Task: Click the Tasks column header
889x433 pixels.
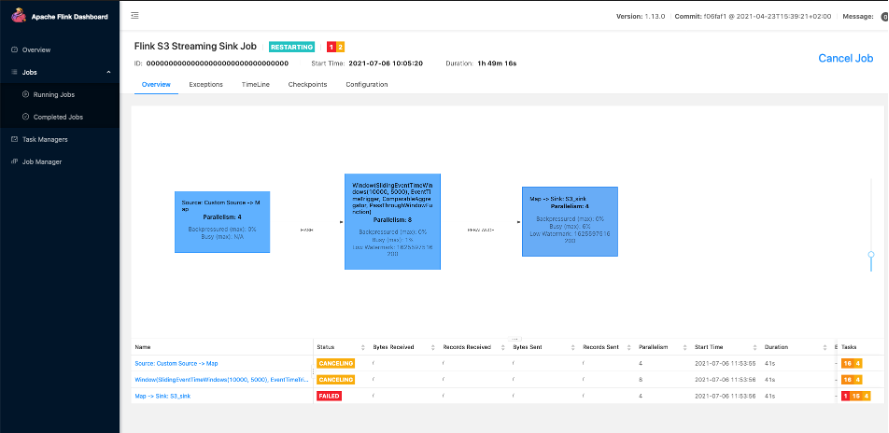Action: coord(849,347)
